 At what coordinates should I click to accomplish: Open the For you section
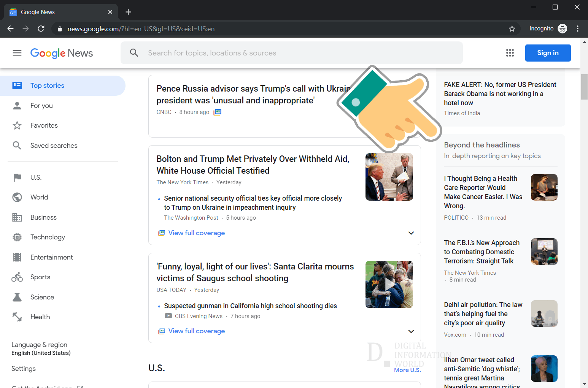[x=42, y=106]
